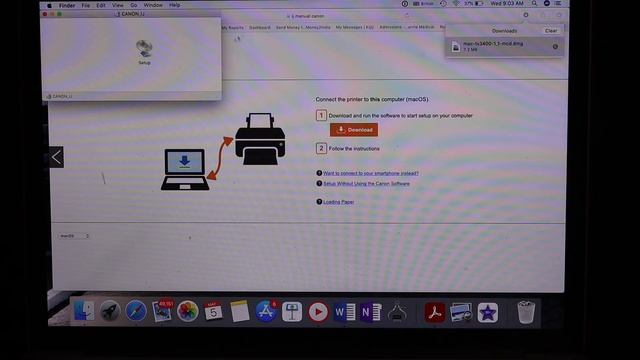This screenshot has width=640, height=360.
Task: Click the laptop illustration on the page
Action: [185, 169]
